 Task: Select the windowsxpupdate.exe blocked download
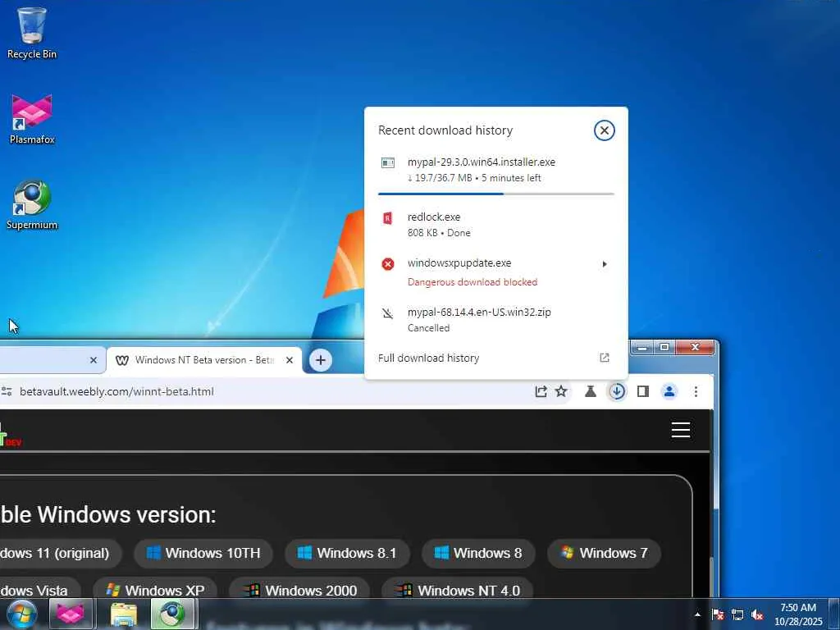(x=495, y=272)
